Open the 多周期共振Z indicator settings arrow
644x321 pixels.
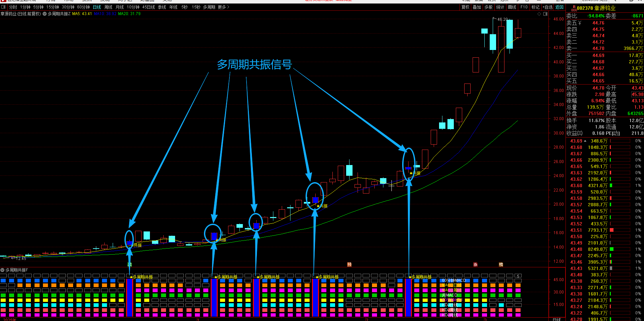[45, 14]
